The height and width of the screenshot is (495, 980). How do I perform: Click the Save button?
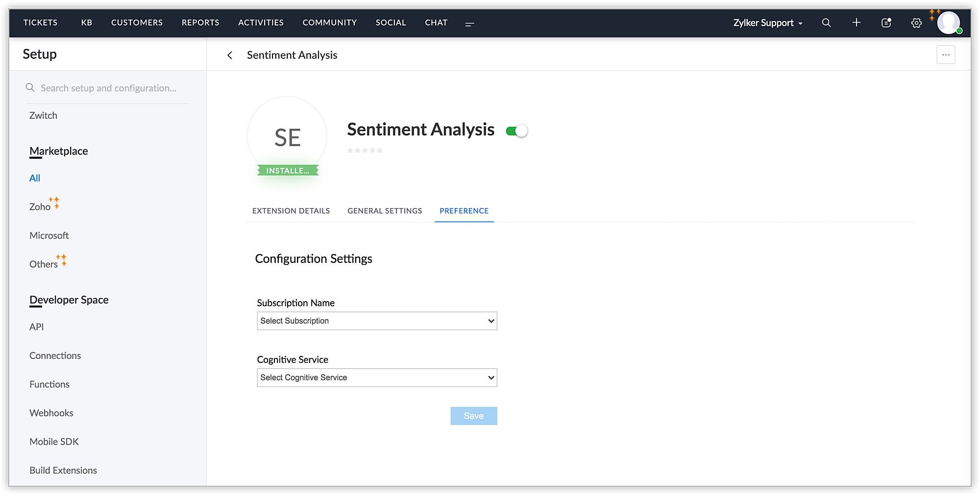pos(473,416)
